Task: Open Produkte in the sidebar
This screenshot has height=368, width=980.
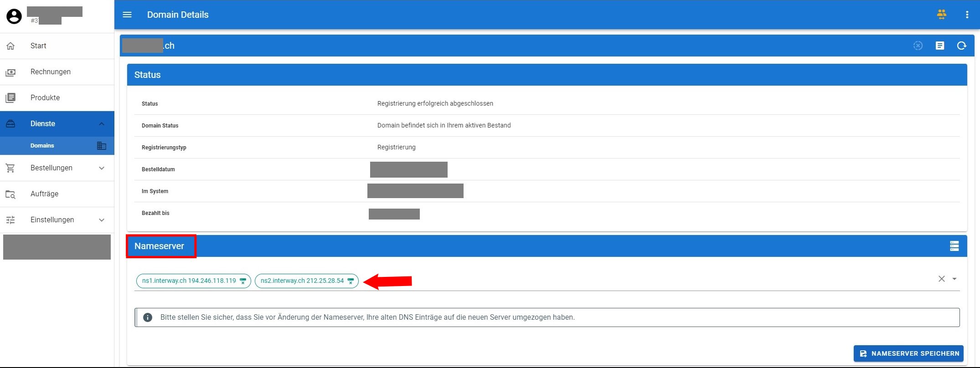Action: click(x=57, y=98)
